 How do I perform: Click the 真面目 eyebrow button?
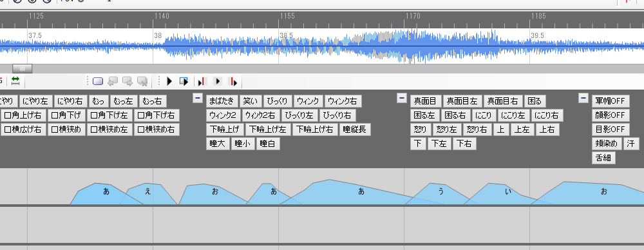(426, 101)
